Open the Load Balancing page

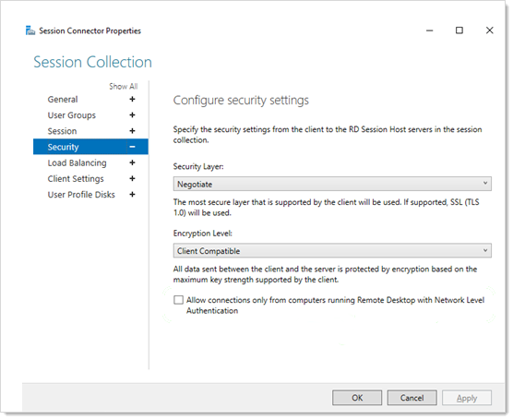point(77,162)
